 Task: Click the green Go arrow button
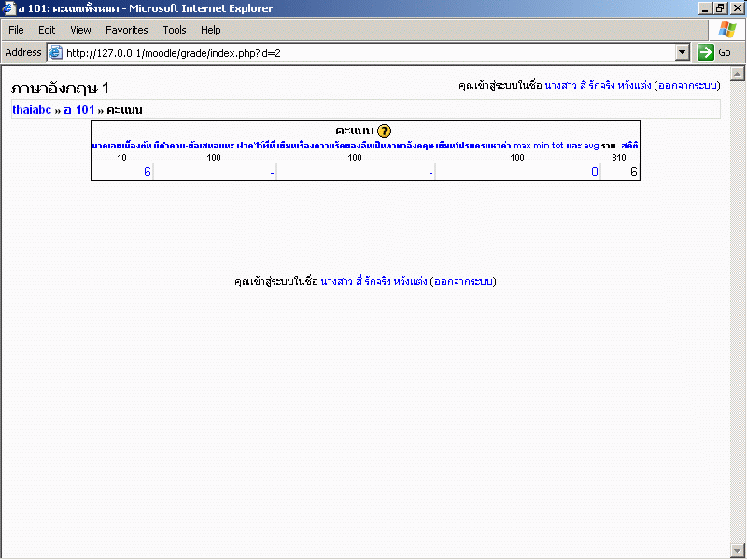point(715,52)
